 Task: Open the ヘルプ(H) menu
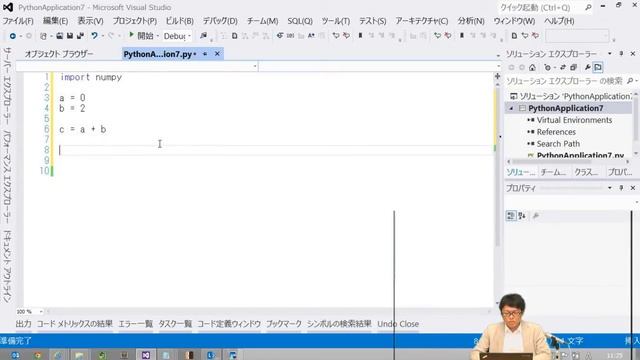pos(559,21)
